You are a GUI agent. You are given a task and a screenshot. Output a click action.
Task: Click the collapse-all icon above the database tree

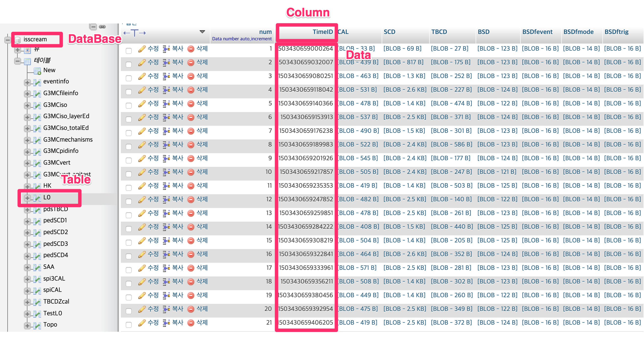pos(93,27)
